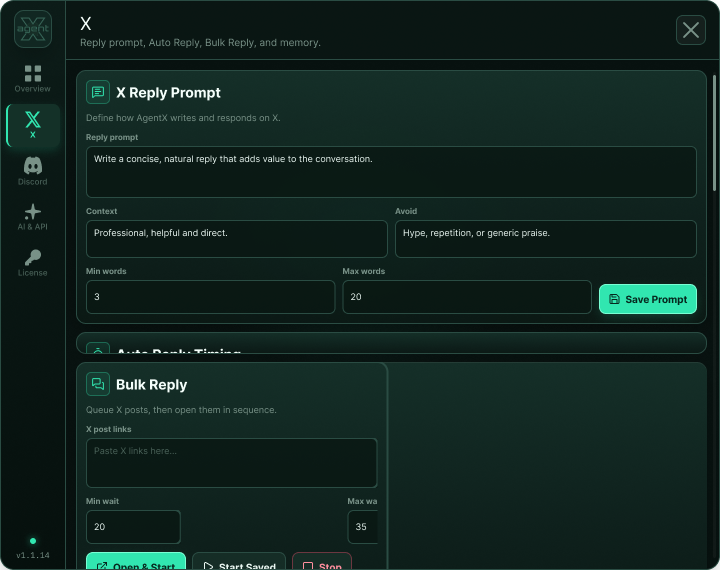
Task: Click the Start Saved button
Action: click(239, 561)
